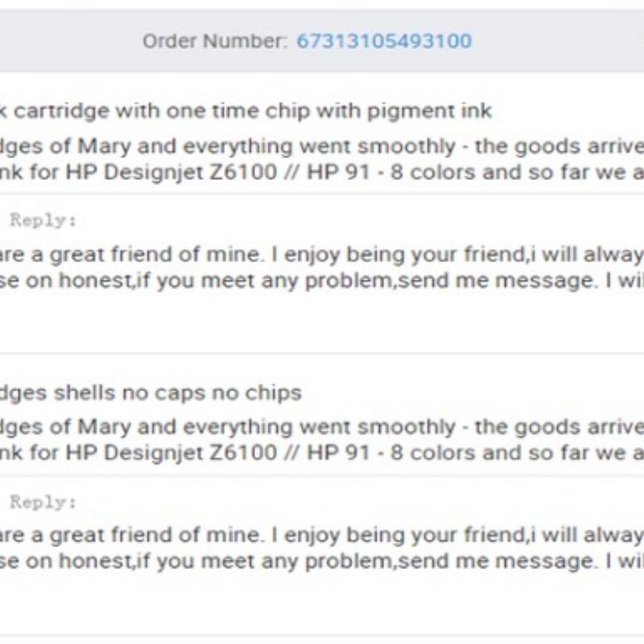Select "everything went smoothly" in the shells review
The width and height of the screenshot is (644, 644).
(319, 427)
